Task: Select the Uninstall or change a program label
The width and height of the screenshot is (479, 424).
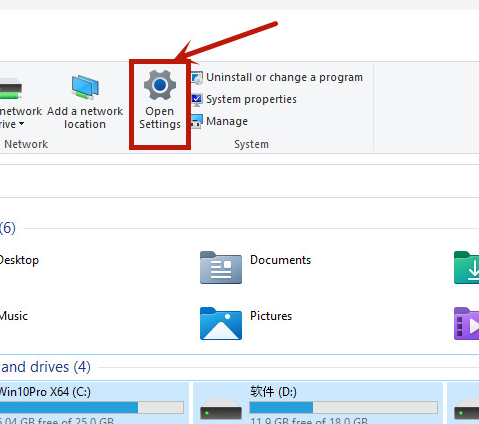Action: click(284, 77)
